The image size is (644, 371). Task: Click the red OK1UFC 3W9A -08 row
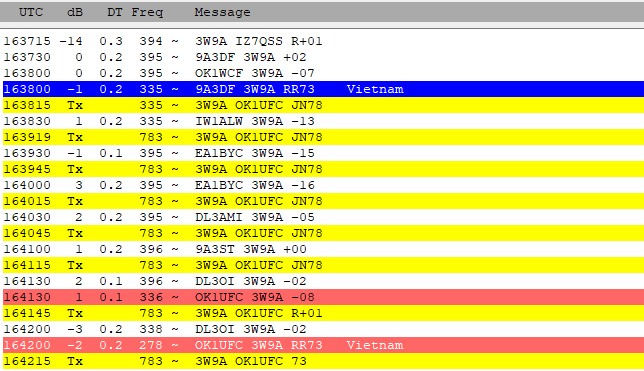click(x=323, y=297)
